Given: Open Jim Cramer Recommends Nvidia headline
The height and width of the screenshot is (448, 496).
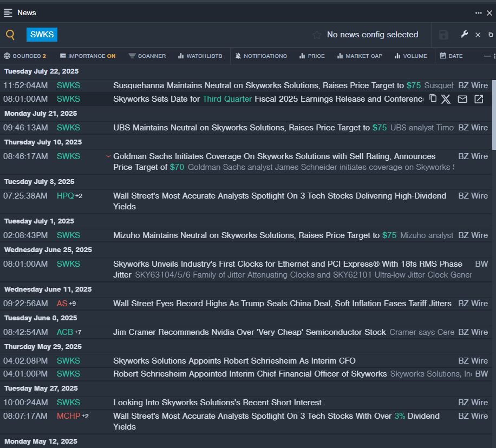Looking at the screenshot, I should (250, 332).
